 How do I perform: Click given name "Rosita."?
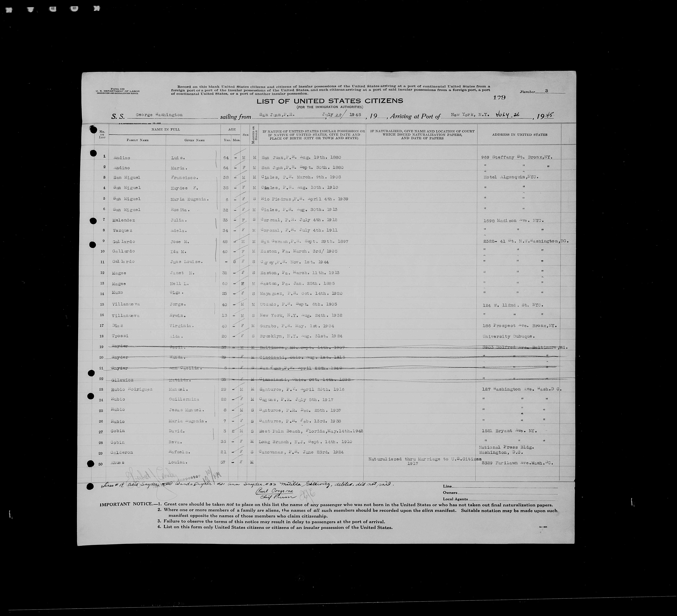click(180, 210)
